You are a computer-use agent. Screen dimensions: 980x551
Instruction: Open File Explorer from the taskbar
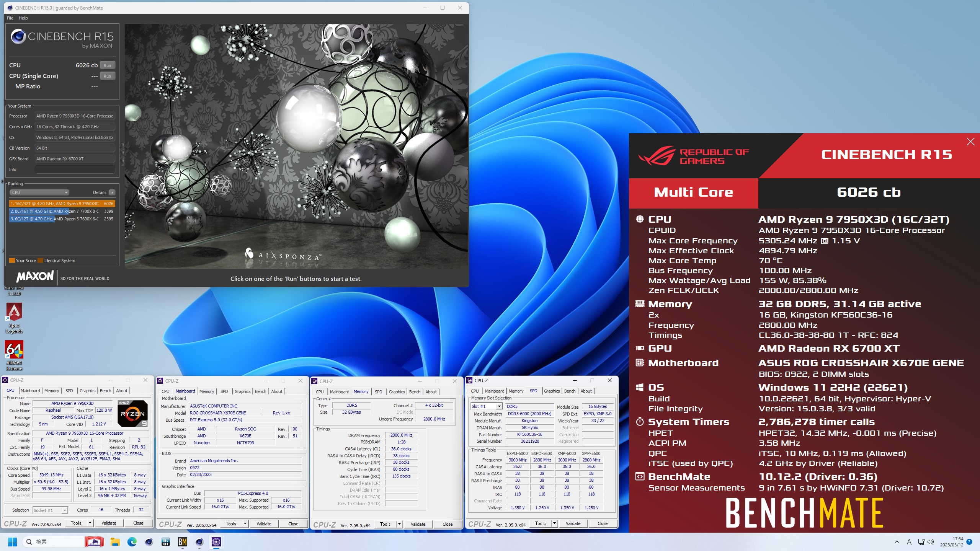click(115, 542)
